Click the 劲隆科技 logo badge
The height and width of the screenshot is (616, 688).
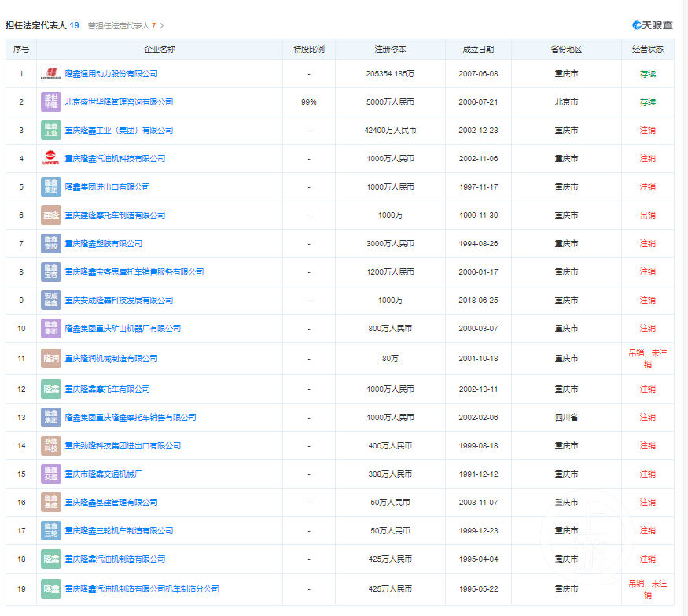point(50,445)
